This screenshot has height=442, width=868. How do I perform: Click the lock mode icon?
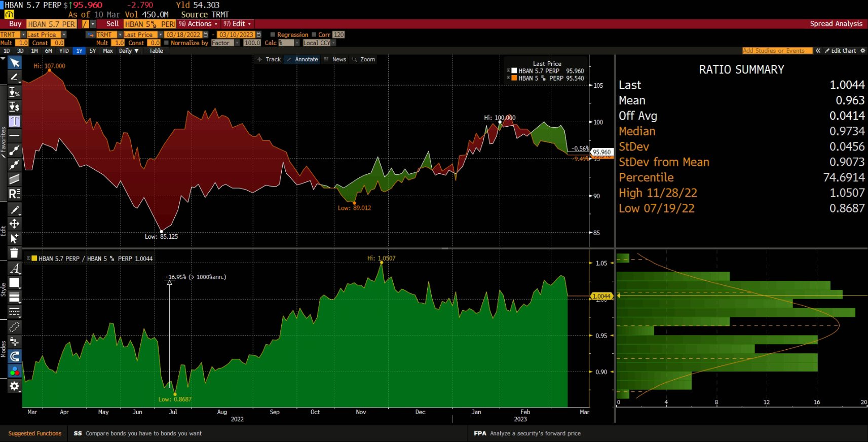14,342
